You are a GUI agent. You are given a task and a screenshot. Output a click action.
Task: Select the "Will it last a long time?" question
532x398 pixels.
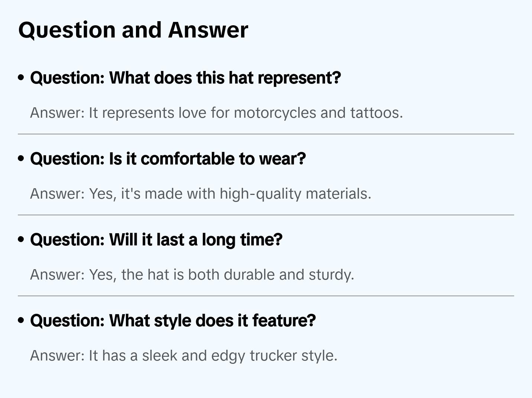click(156, 240)
